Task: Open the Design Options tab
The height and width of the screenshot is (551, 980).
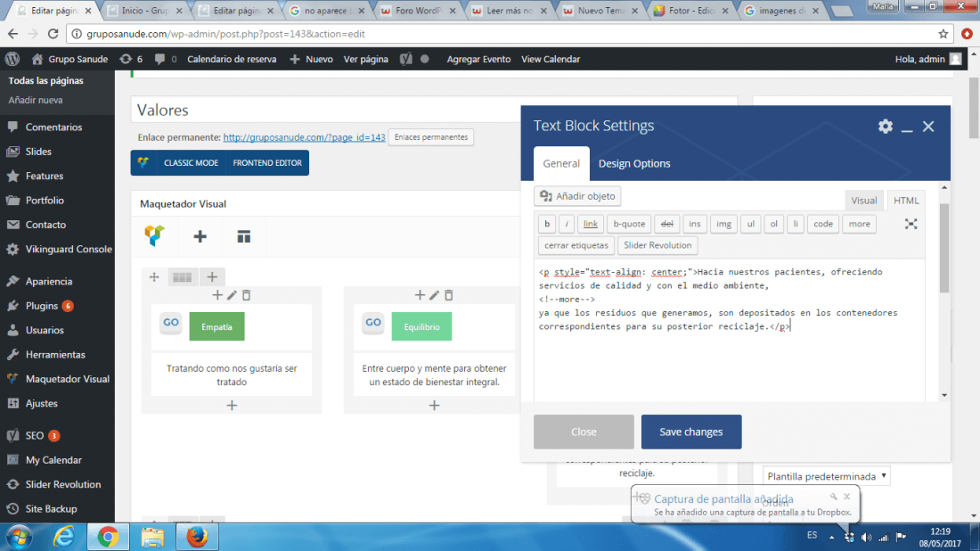Action: (634, 163)
